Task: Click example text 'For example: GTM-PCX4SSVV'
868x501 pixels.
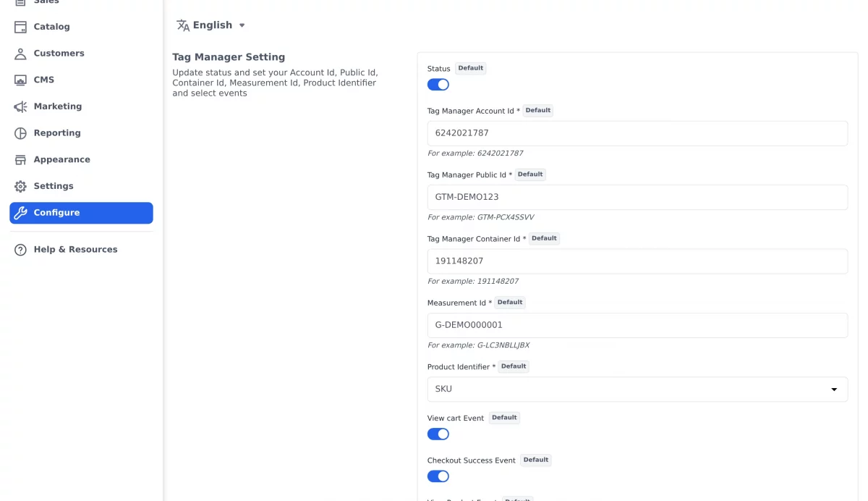Action: 481,217
